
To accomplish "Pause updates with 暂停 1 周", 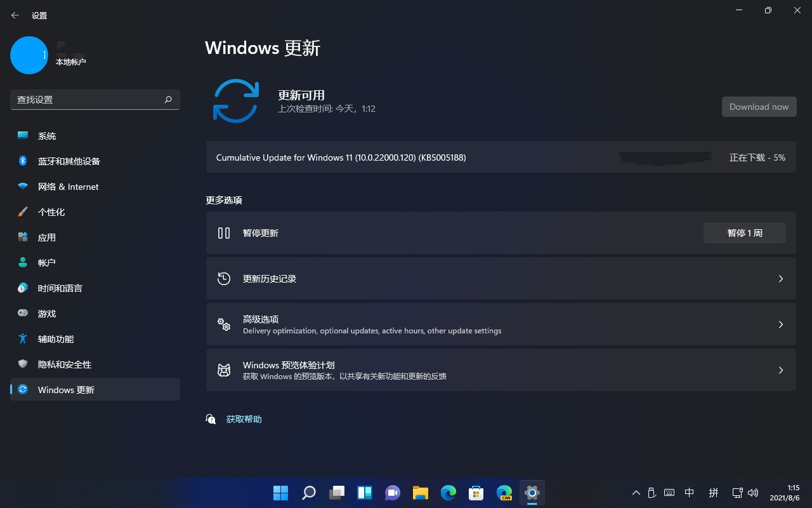I will pyautogui.click(x=744, y=232).
